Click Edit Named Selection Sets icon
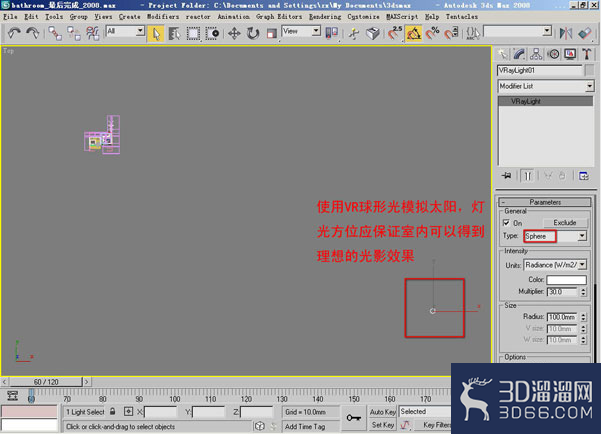 pyautogui.click(x=473, y=33)
